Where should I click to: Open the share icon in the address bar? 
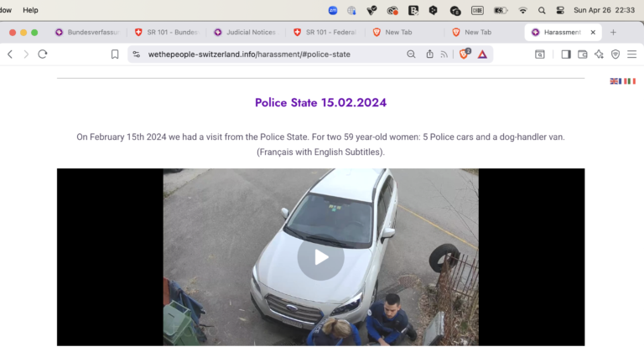point(429,54)
